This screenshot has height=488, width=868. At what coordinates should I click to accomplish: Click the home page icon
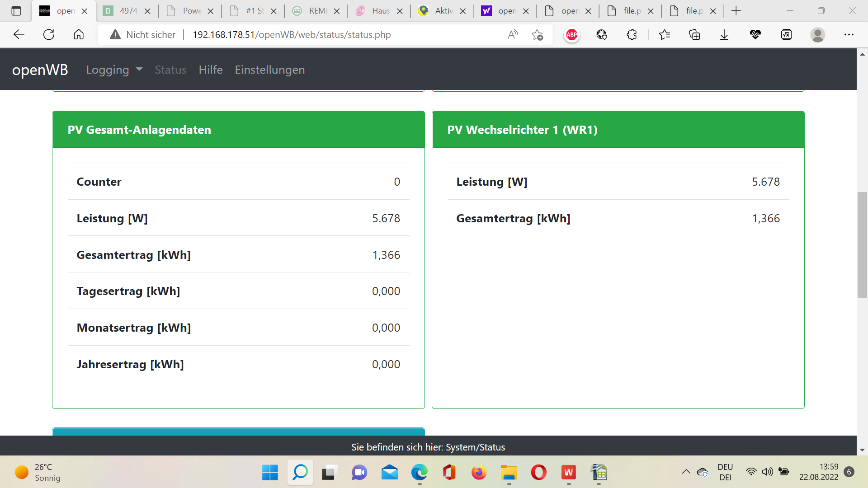click(79, 35)
